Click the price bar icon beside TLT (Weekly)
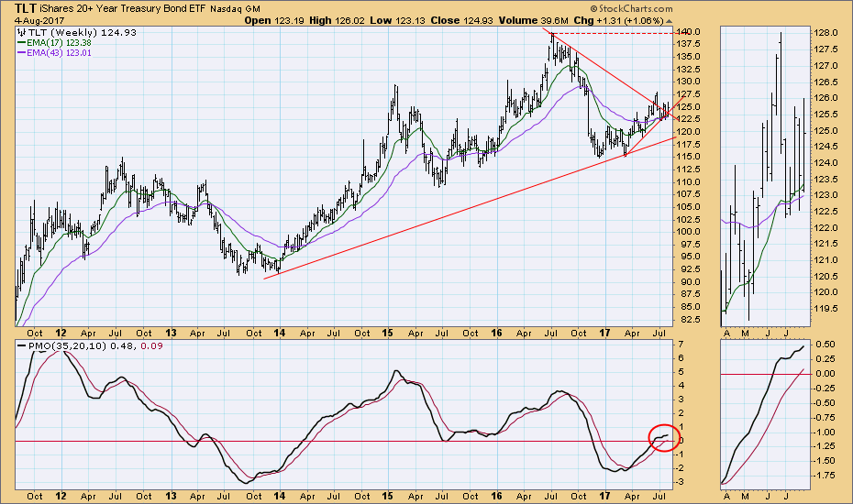 [21, 33]
